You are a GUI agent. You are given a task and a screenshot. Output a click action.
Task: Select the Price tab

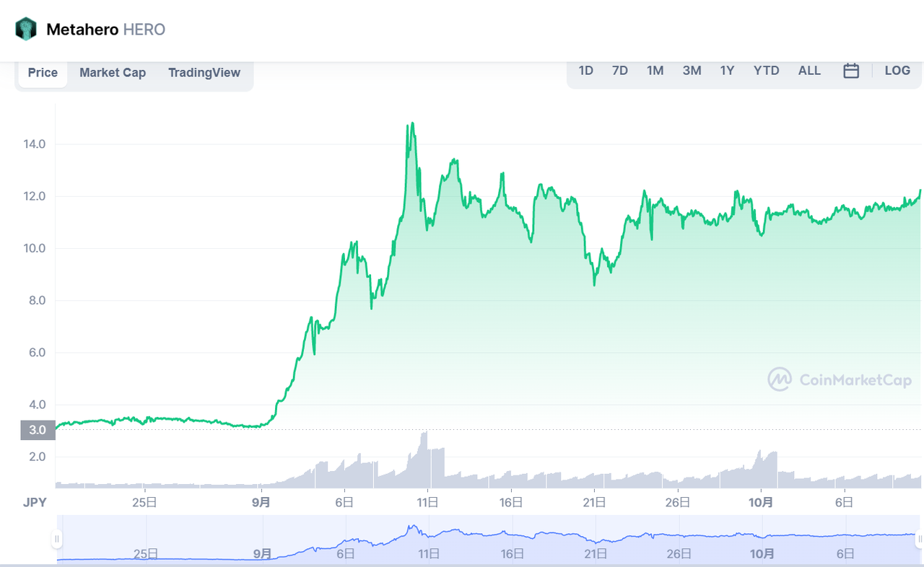tap(43, 73)
